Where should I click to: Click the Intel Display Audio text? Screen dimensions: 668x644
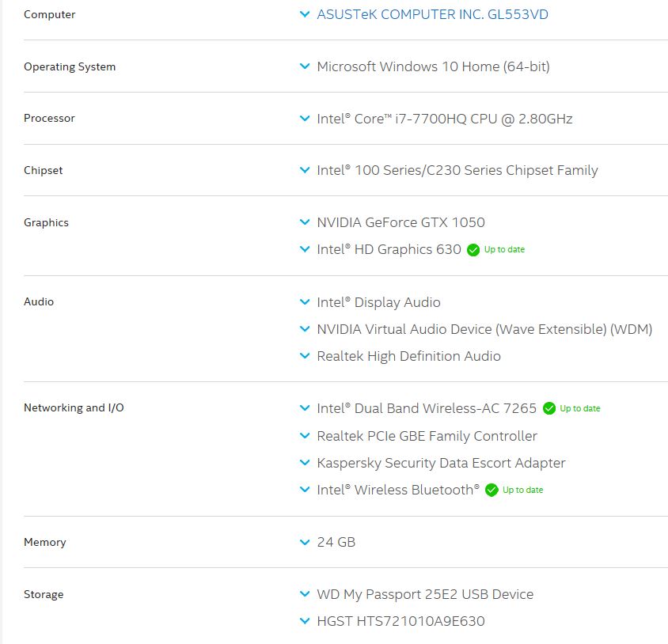pyautogui.click(x=379, y=302)
